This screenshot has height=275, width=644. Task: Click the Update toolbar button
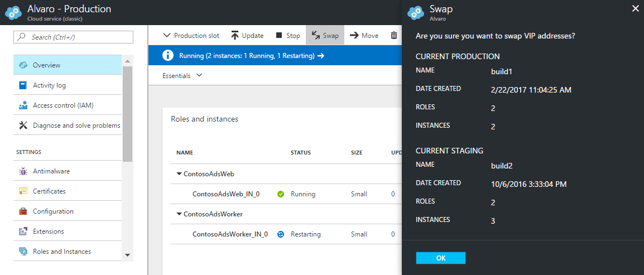point(247,36)
